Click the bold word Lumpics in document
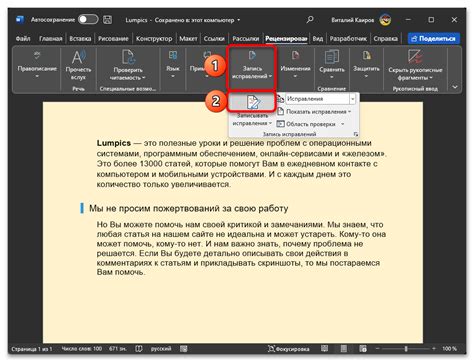The height and width of the screenshot is (362, 474). click(114, 143)
